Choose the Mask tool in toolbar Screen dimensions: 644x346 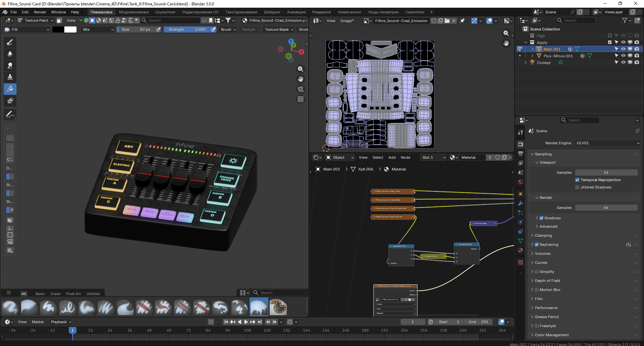coord(10,101)
